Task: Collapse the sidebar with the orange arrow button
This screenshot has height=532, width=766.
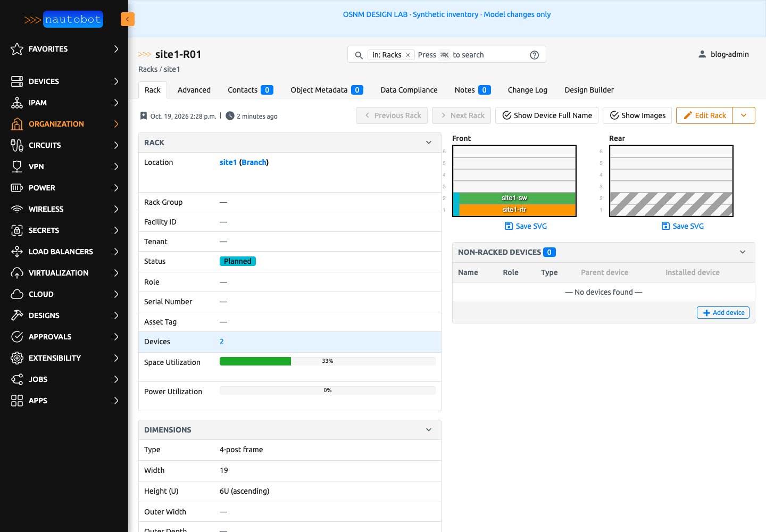Action: click(x=128, y=19)
